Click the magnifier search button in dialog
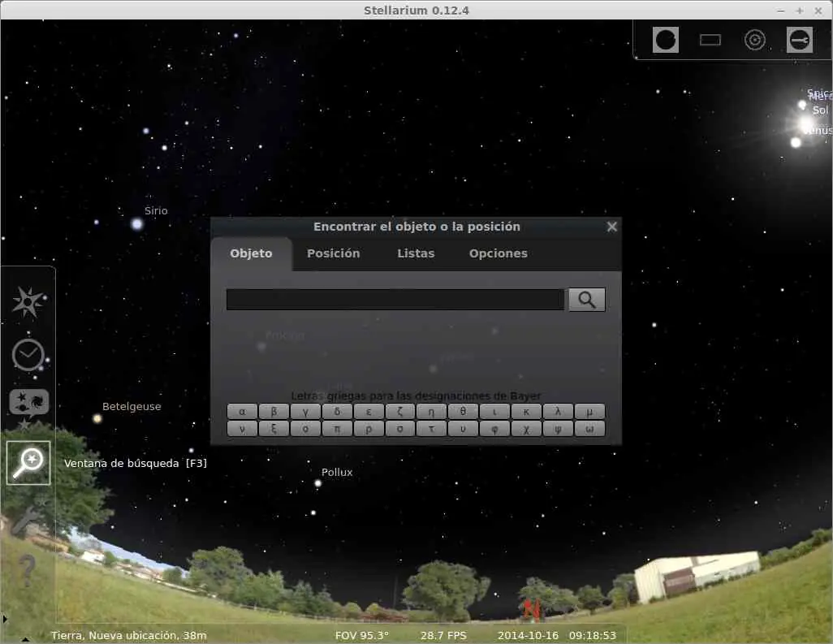 [586, 300]
